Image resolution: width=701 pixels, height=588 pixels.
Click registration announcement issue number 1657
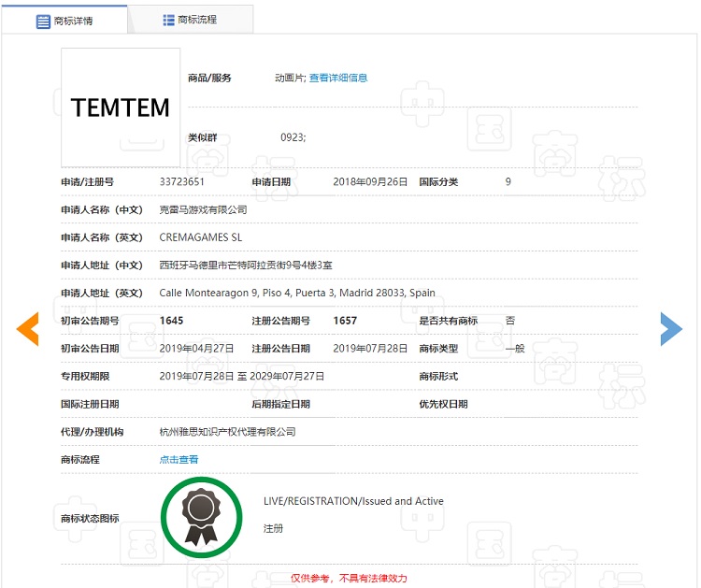[x=345, y=321]
